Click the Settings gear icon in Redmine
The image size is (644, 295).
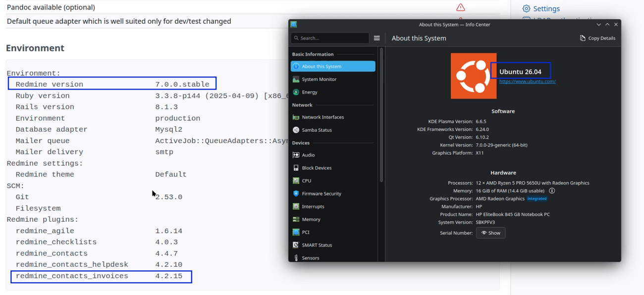click(x=526, y=8)
